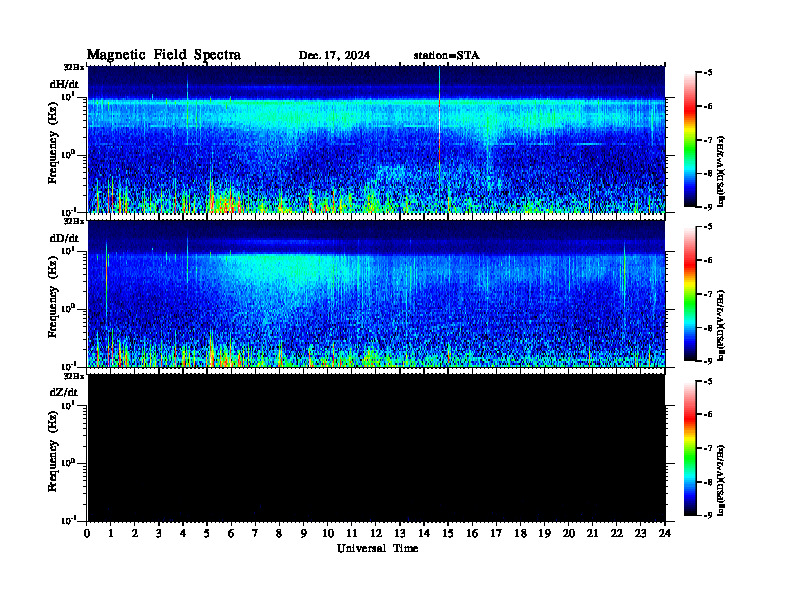Click hour tick label 16 on the time axis
792x612 pixels.
pos(472,534)
